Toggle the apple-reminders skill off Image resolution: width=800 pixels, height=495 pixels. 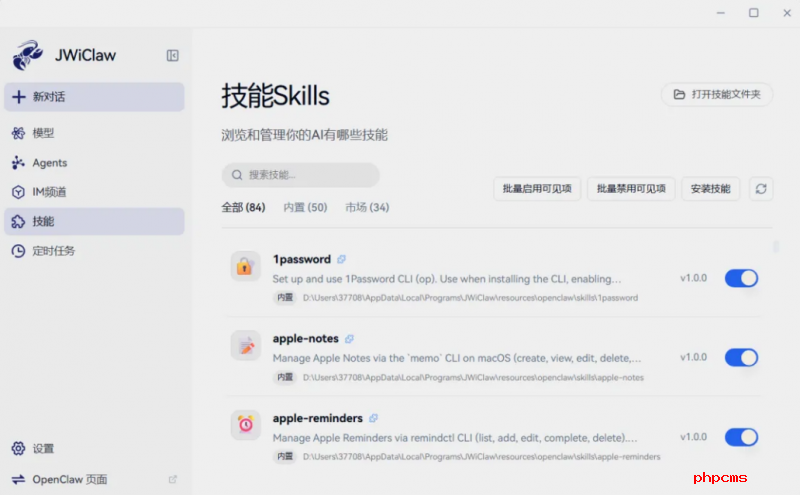coord(741,437)
